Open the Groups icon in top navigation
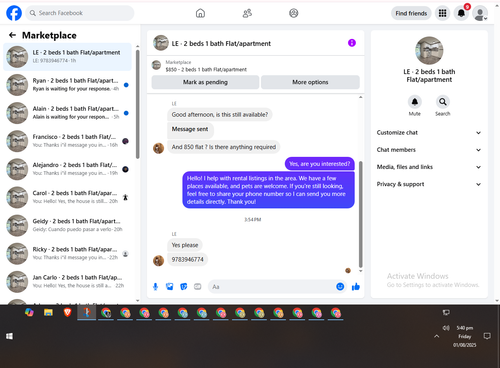Screen dimensions: 500x368 (294, 13)
